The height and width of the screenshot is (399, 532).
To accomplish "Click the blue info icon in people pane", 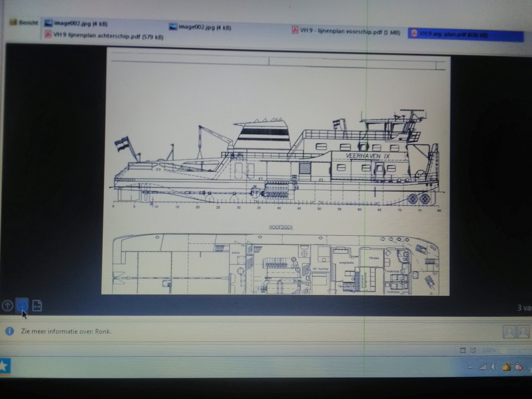I will [10, 331].
